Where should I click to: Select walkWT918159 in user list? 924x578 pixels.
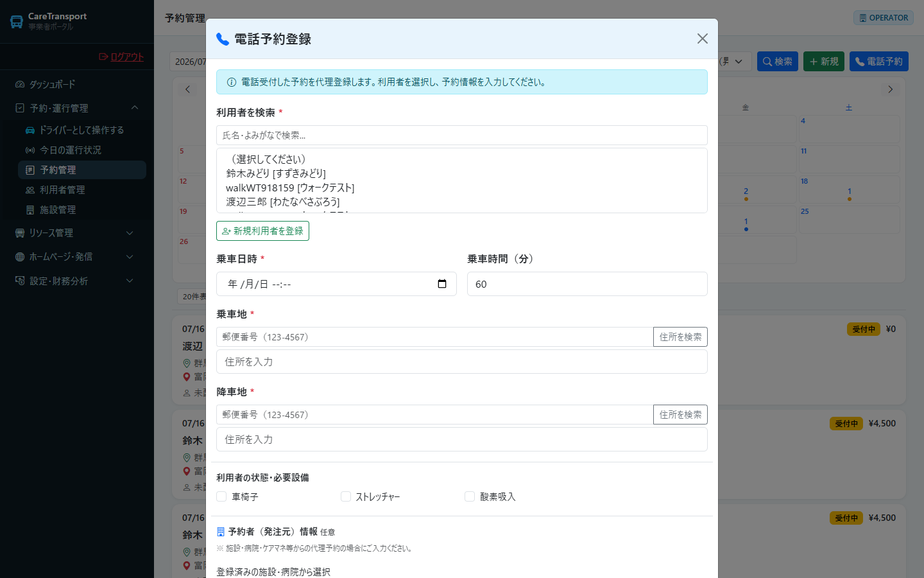(x=290, y=188)
